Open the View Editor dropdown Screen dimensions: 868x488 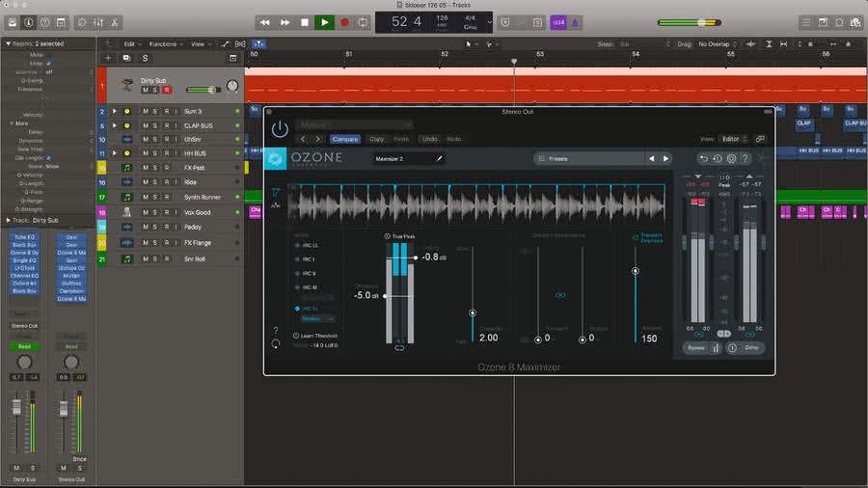coord(734,140)
